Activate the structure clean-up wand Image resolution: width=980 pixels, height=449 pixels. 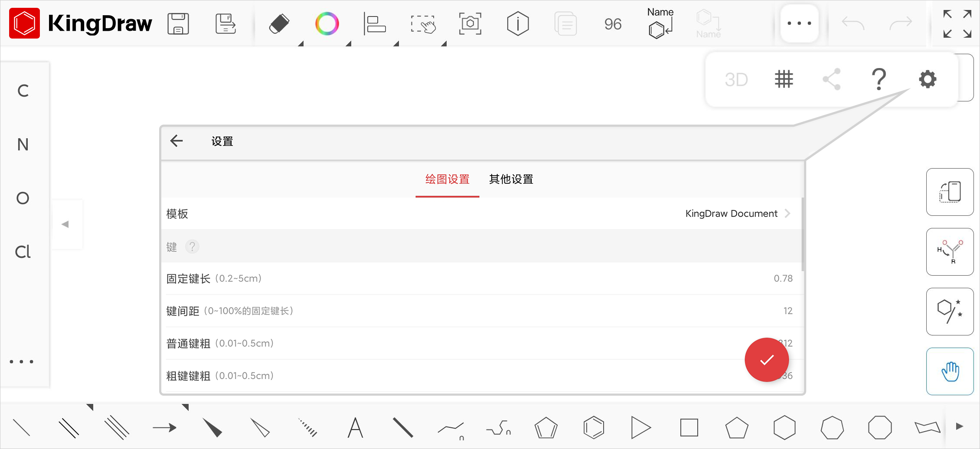point(950,312)
